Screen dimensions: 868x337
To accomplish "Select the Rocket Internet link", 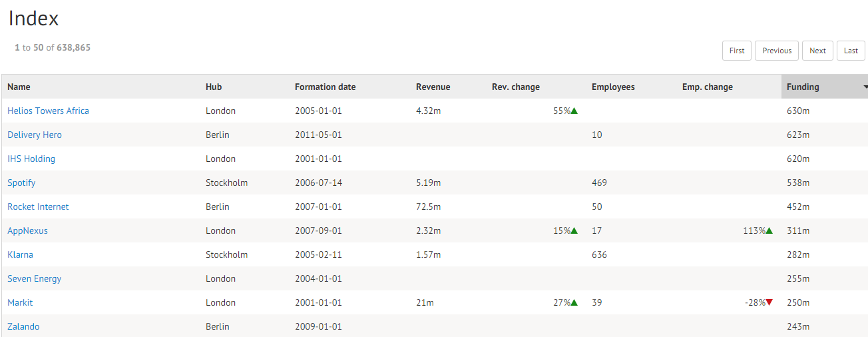I will pos(38,207).
